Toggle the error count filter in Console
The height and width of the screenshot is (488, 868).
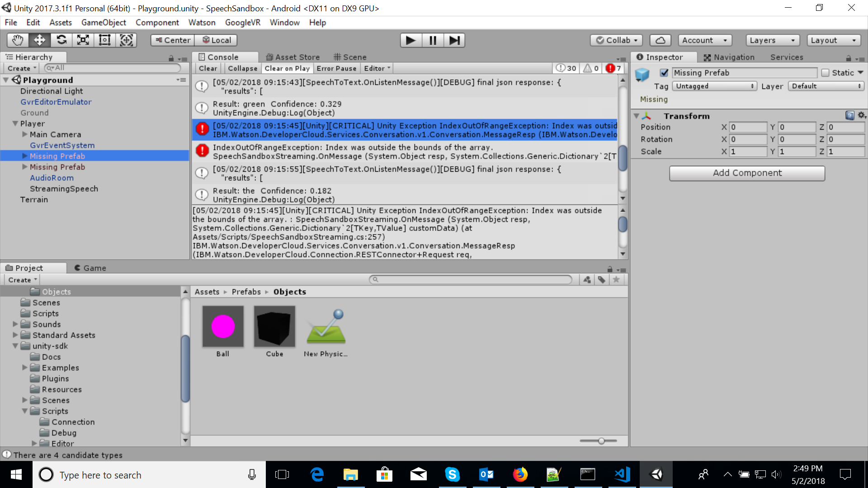[613, 68]
